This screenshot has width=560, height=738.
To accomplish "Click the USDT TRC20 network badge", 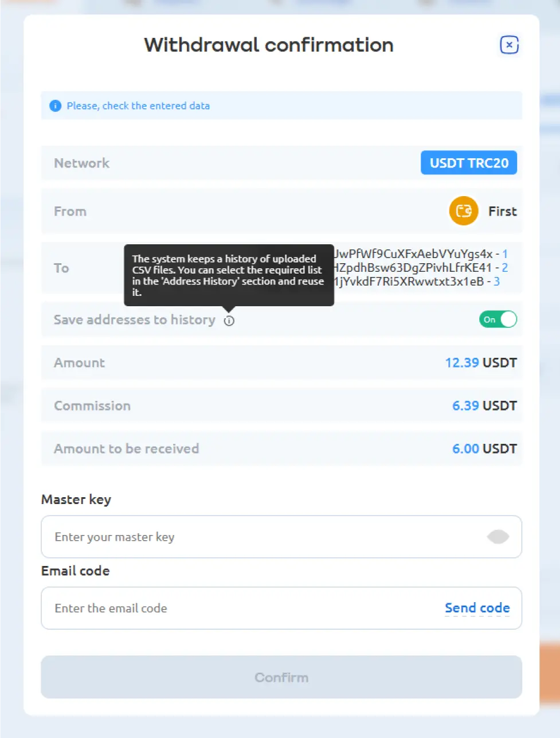I will pyautogui.click(x=469, y=163).
